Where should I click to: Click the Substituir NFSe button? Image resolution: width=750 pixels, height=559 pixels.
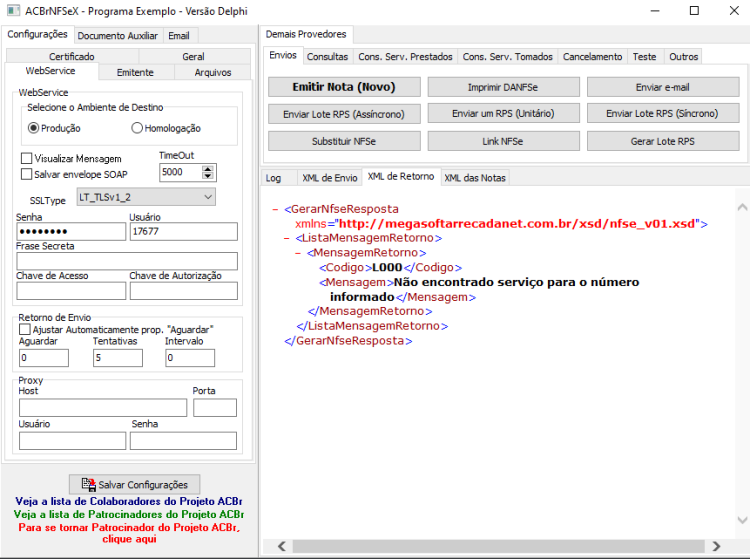[x=344, y=141]
